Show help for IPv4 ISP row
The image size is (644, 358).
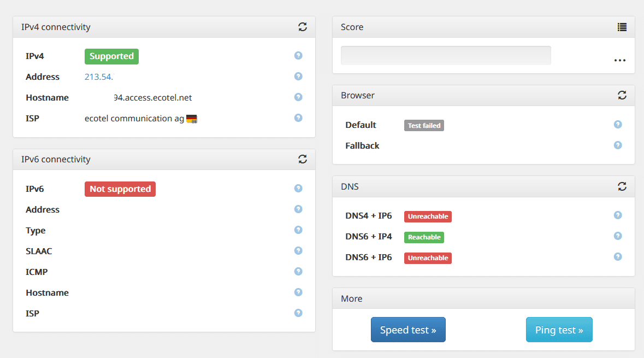(298, 118)
